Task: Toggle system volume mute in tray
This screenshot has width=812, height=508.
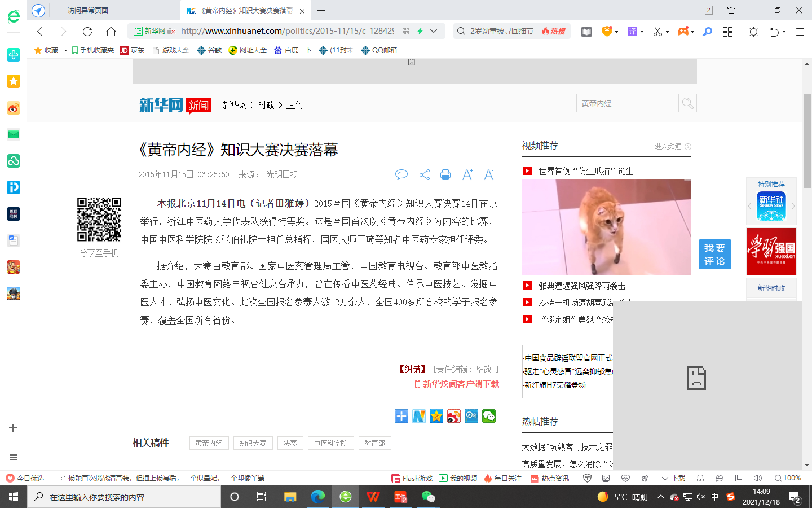Action: tap(701, 497)
